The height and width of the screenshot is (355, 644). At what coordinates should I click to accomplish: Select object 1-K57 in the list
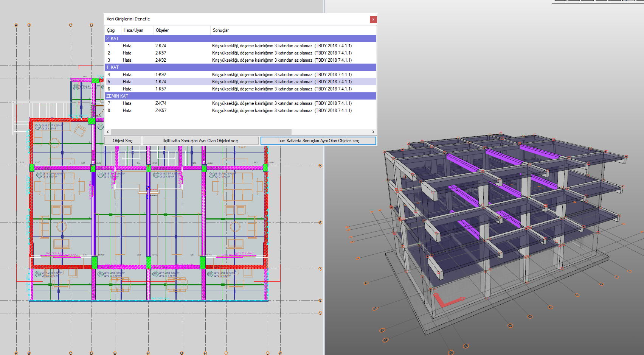pyautogui.click(x=160, y=89)
